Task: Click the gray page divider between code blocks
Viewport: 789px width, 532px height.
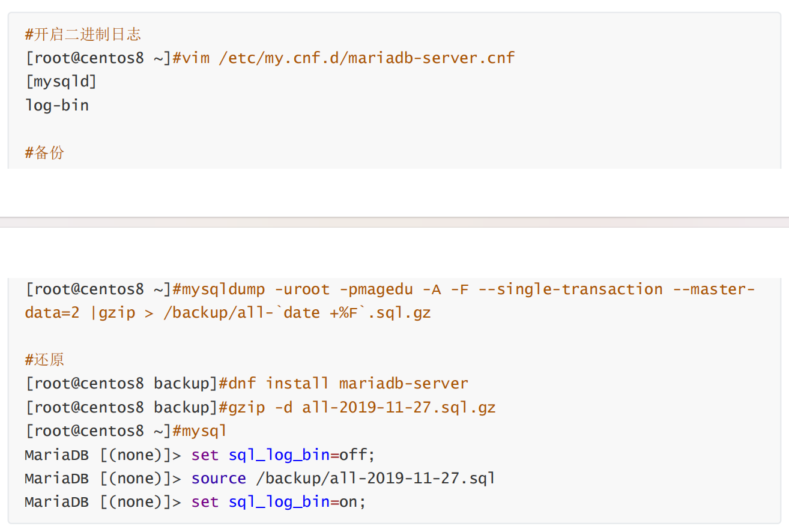Action: (394, 222)
